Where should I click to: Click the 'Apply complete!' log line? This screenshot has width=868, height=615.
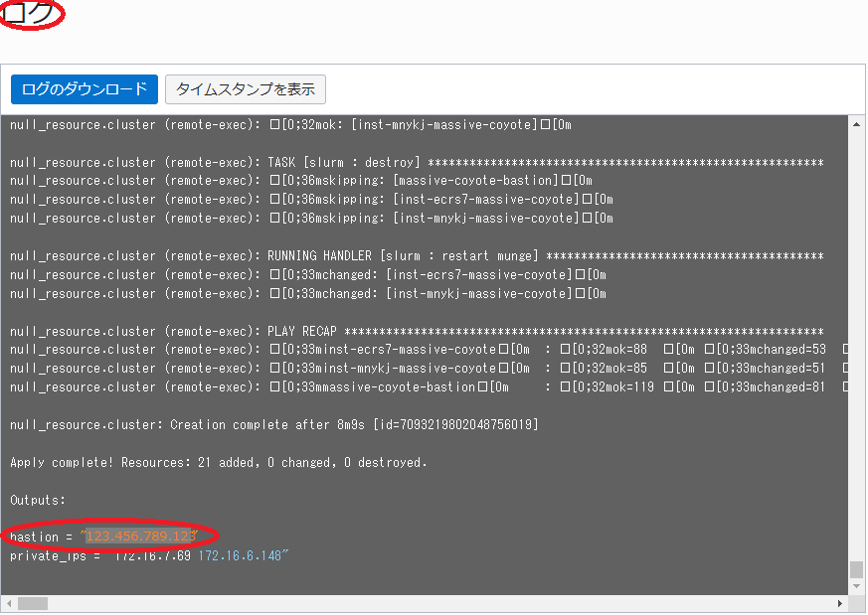[x=218, y=462]
